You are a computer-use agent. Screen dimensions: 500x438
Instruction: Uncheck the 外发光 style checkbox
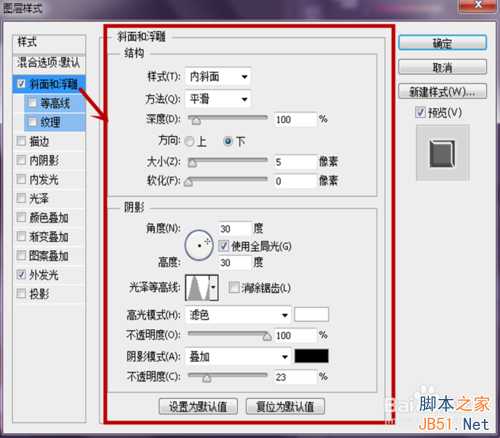tap(21, 275)
